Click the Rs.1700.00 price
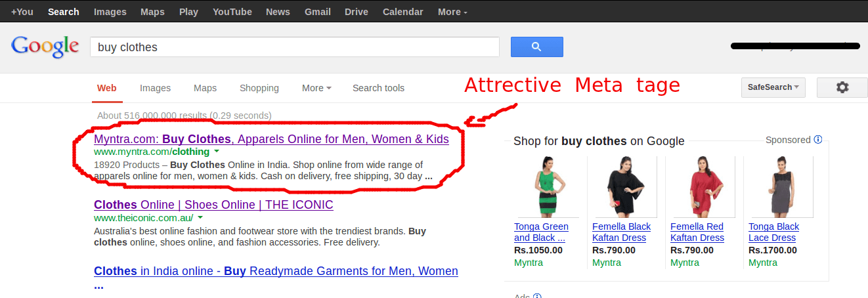868x298 pixels. click(x=773, y=250)
